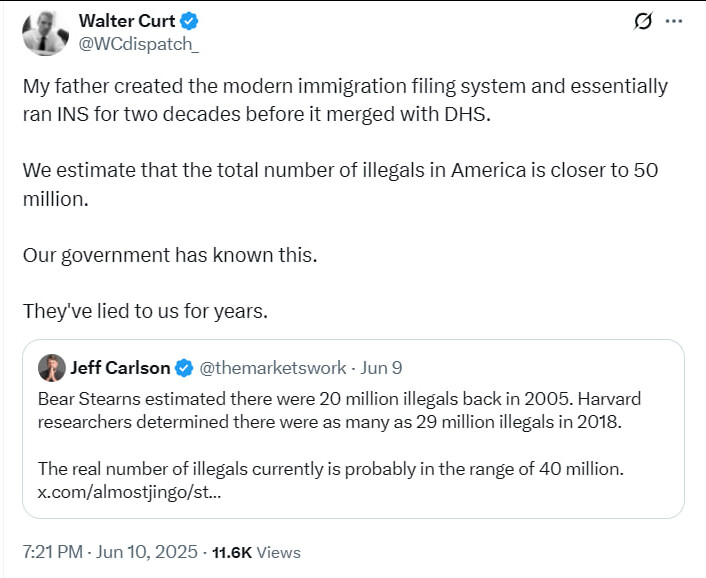Click Walter Curt's blue verified badge
This screenshot has height=578, width=706.
click(190, 21)
